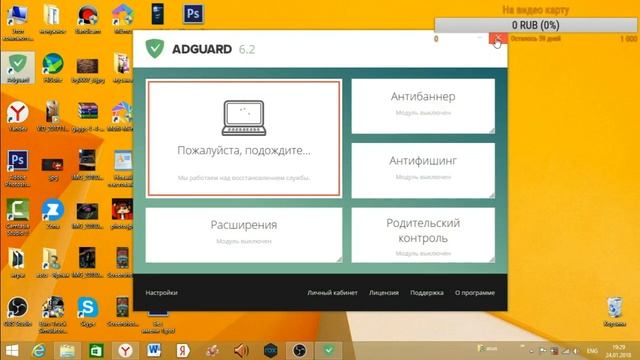
Task: Select the Ps icon in top desktop row
Action: pos(193,14)
